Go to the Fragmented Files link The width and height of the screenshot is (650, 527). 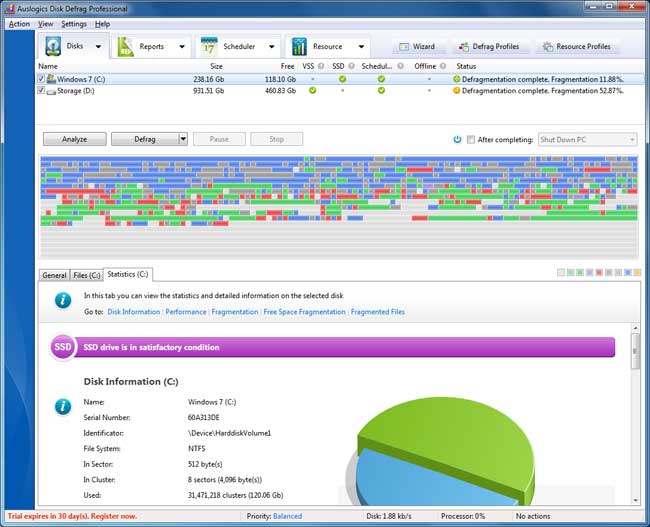(378, 312)
